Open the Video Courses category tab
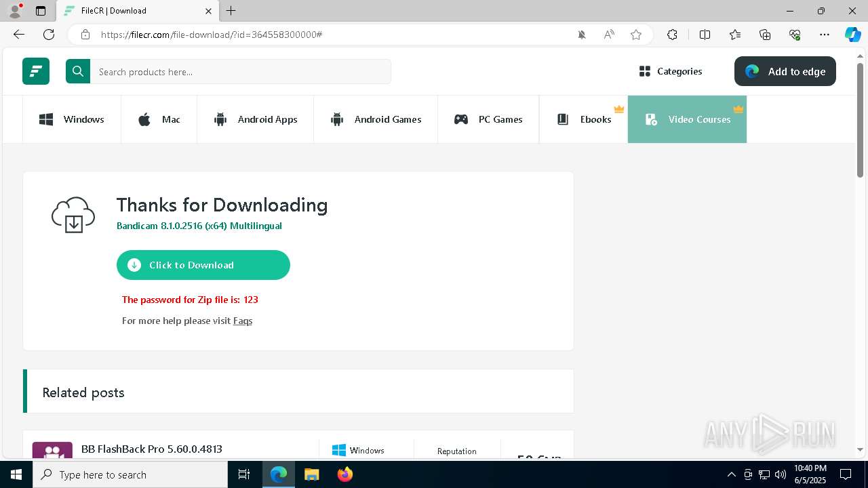The height and width of the screenshot is (488, 868). point(687,119)
